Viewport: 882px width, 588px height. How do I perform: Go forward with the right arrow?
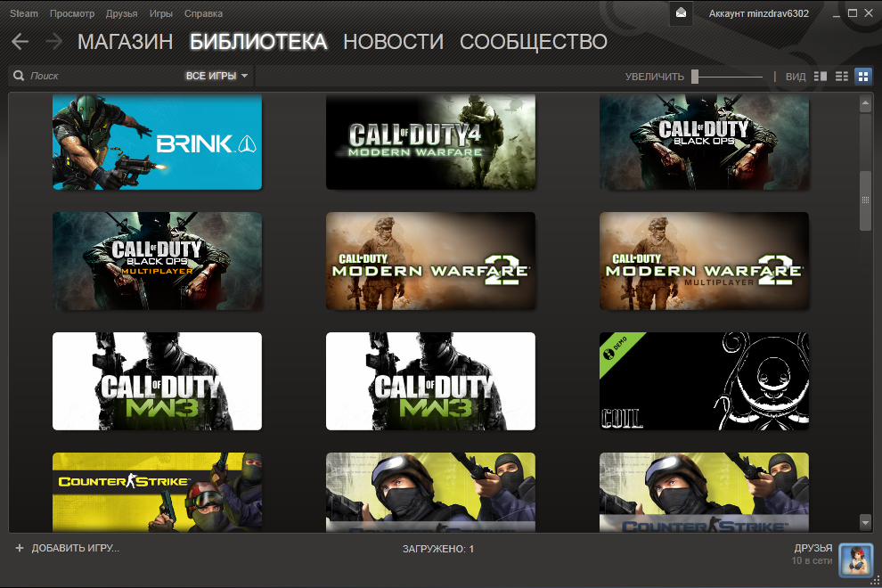click(53, 42)
